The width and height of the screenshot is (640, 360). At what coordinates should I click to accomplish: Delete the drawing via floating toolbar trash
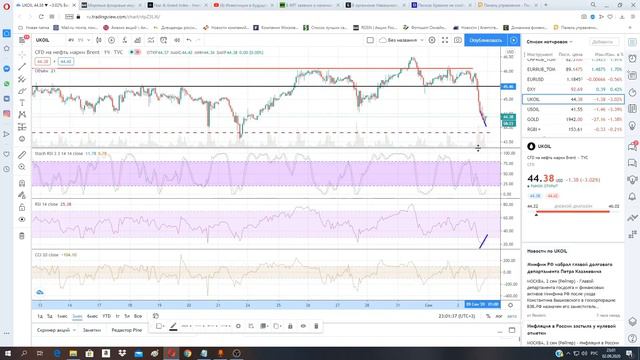tap(316, 326)
